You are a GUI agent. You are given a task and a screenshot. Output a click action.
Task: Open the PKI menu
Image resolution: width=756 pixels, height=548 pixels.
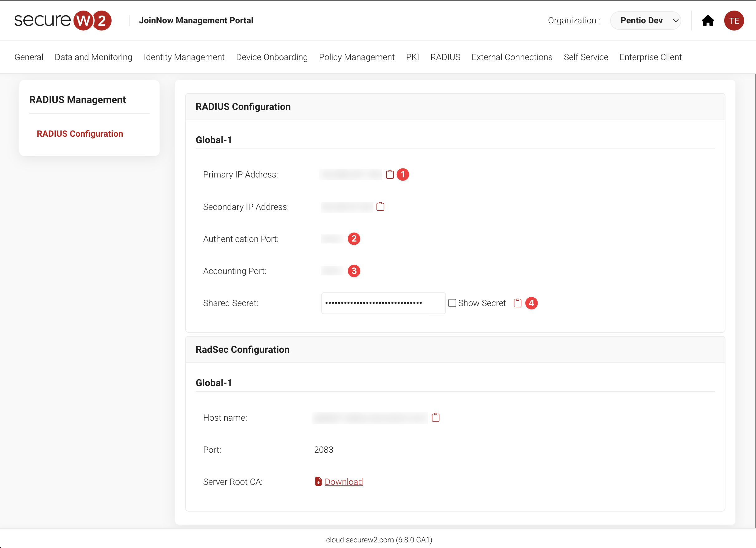click(x=412, y=57)
